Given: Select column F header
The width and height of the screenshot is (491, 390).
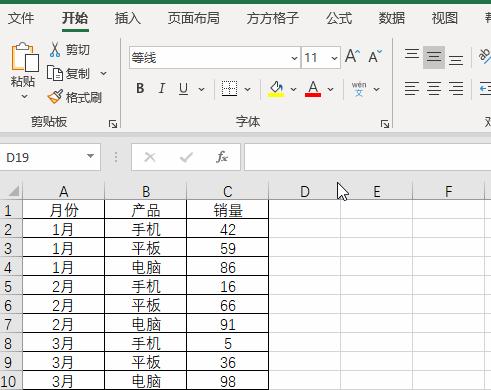Looking at the screenshot, I should pos(449,191).
